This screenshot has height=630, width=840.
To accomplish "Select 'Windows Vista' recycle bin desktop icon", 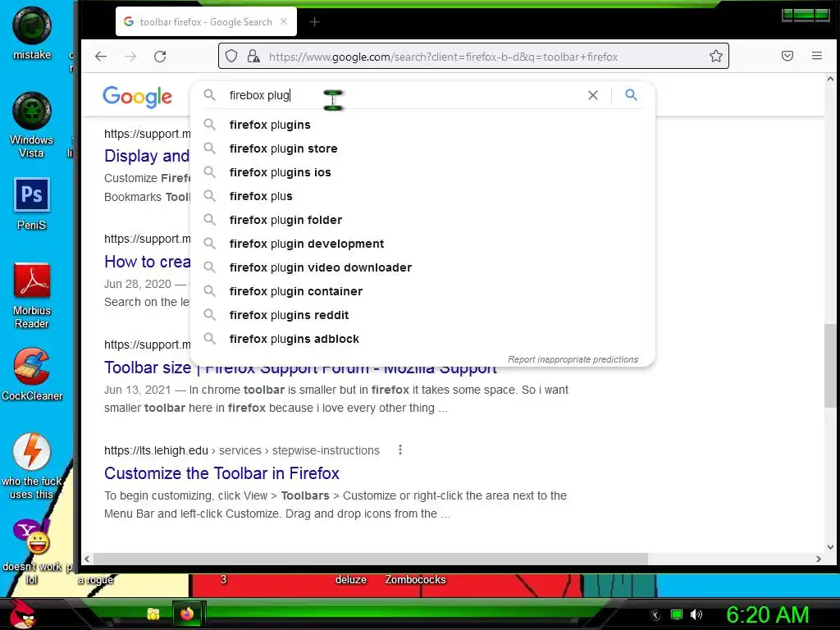I will pyautogui.click(x=32, y=126).
